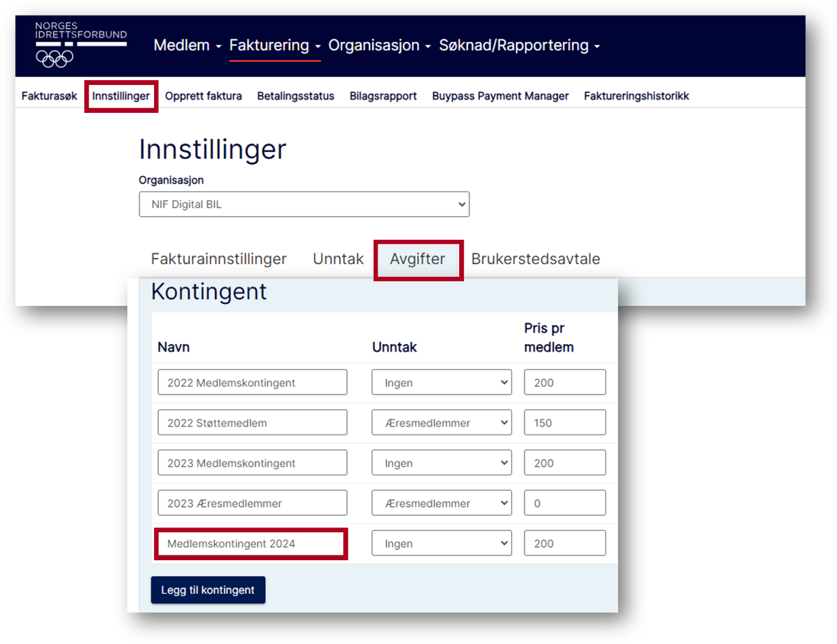Click the Legg til kontingent button
The height and width of the screenshot is (644, 837).
point(208,589)
